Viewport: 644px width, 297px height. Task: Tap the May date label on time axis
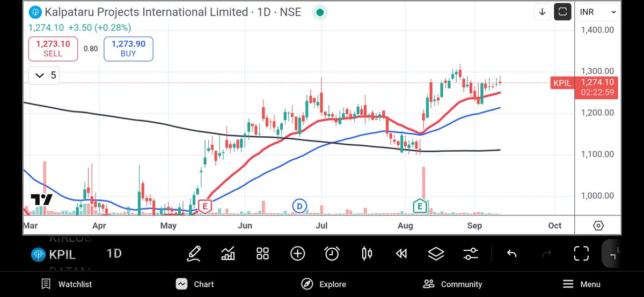(x=169, y=226)
